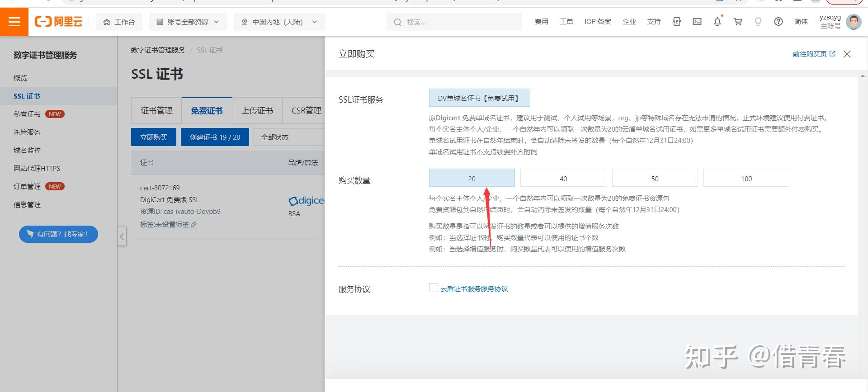Image resolution: width=868 pixels, height=392 pixels.
Task: Open the 费用 menu
Action: 541,22
